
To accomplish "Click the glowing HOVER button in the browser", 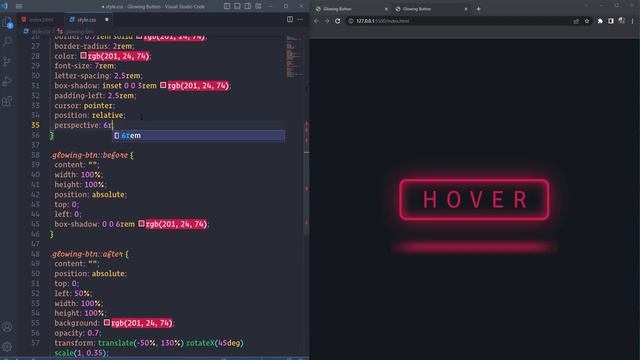I will [x=474, y=200].
